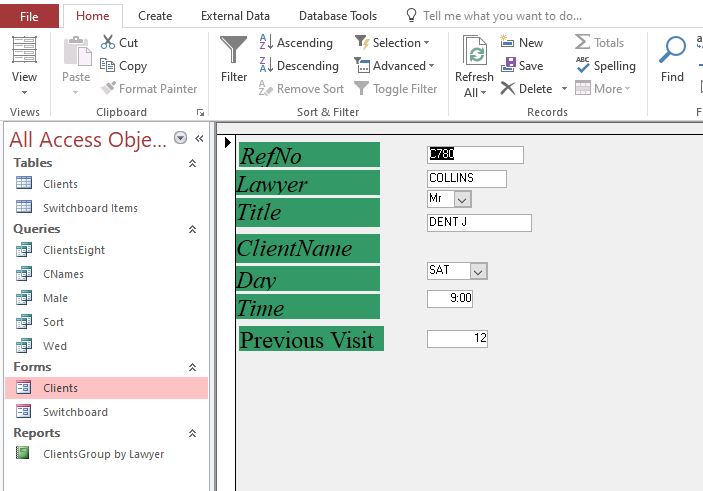
Task: Click the Lawyer field containing COLLINS
Action: pos(466,179)
